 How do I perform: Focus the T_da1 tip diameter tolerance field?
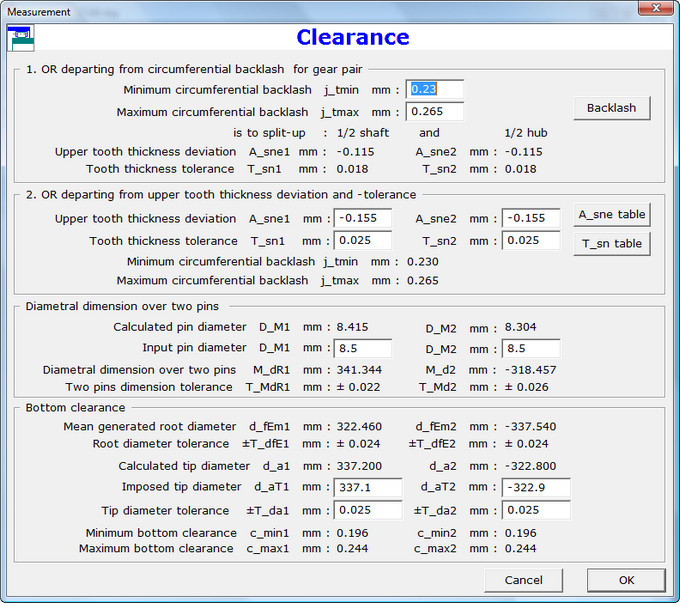pos(367,510)
